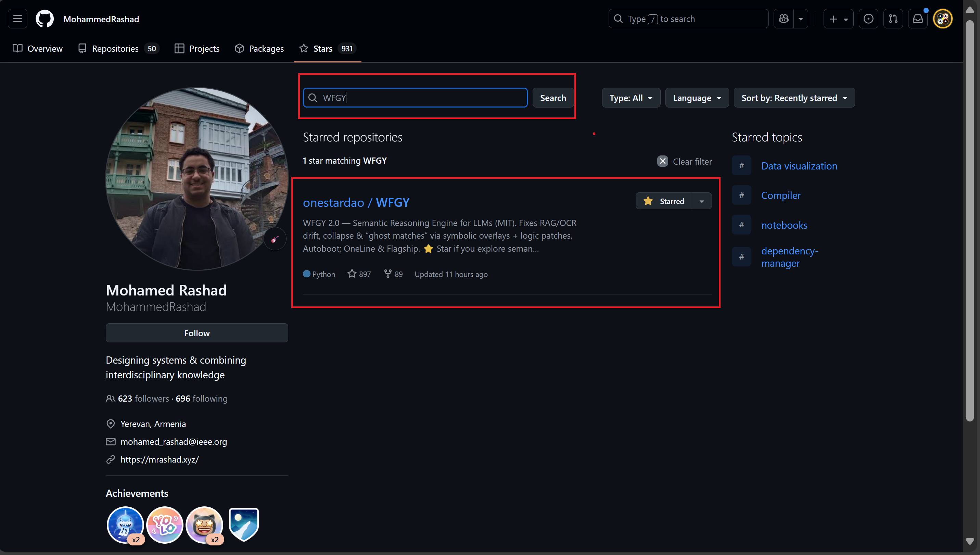Screen dimensions: 980x555
Task: Toggle the Starred button for WFGY
Action: click(664, 201)
